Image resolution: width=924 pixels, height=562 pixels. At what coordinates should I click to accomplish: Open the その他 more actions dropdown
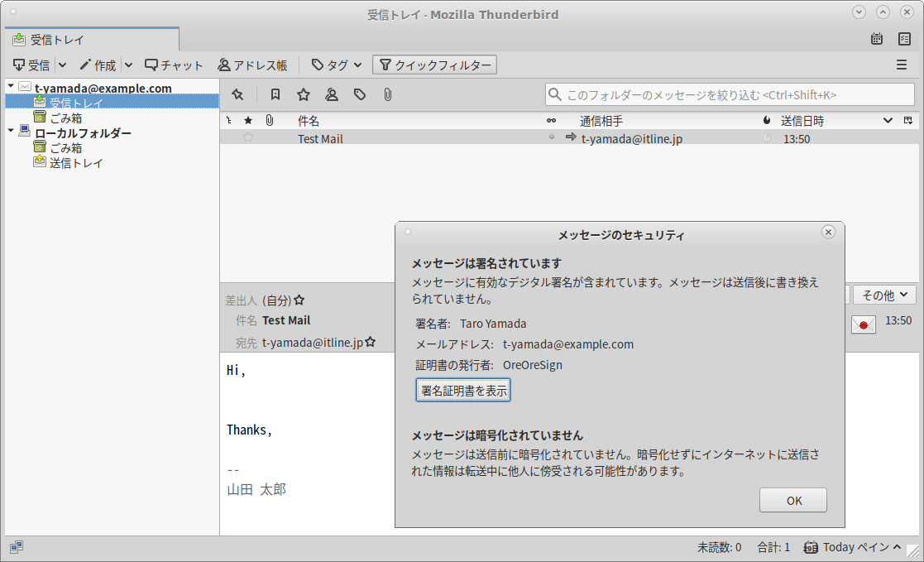pyautogui.click(x=884, y=295)
